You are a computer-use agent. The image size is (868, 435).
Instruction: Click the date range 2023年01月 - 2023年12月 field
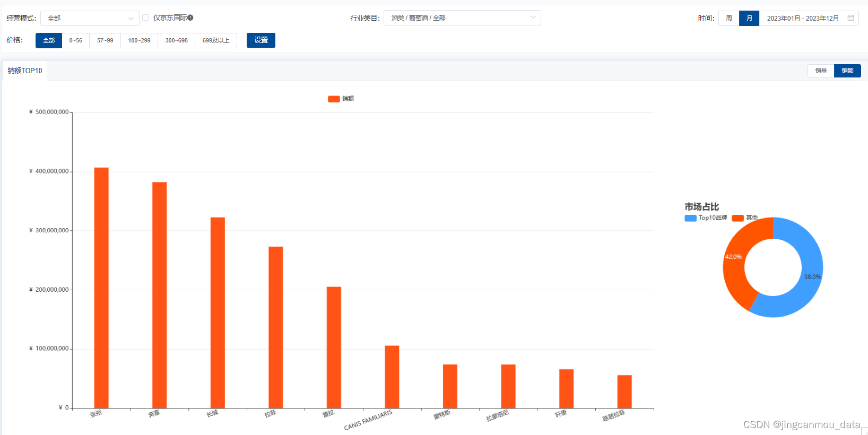[809, 18]
